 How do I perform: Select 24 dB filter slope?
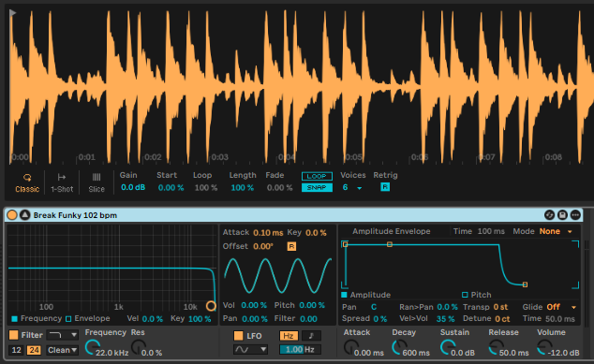(34, 350)
